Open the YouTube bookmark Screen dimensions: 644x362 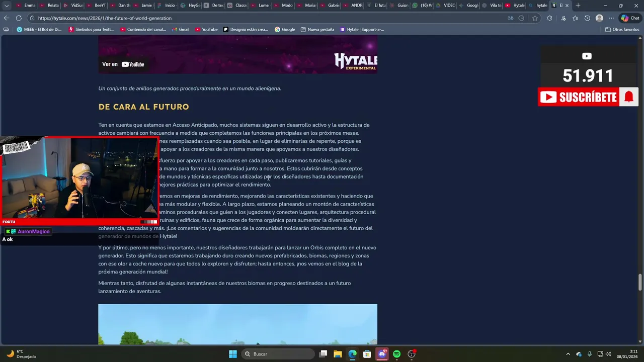(x=206, y=29)
